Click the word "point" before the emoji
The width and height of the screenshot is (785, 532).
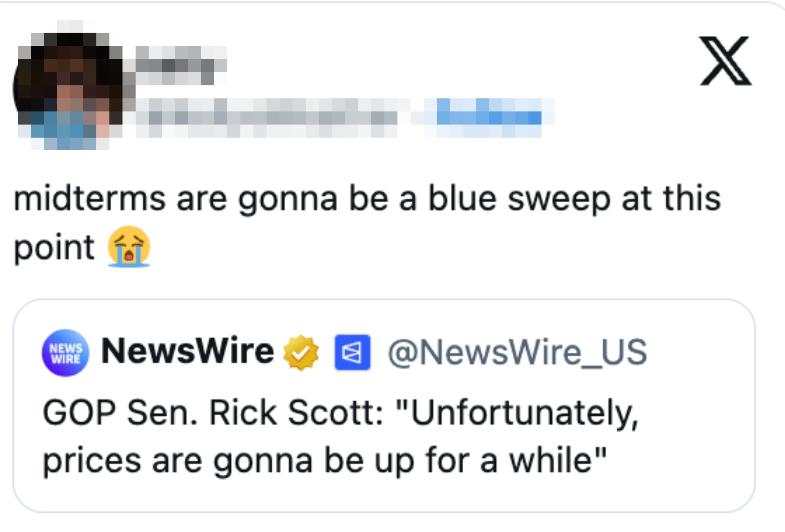coord(54,248)
